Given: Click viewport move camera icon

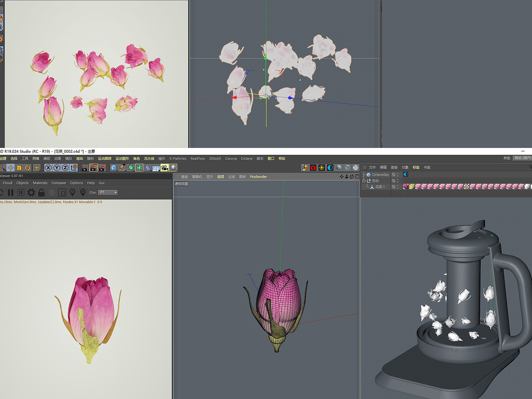Looking at the screenshot, I should coord(342,177).
